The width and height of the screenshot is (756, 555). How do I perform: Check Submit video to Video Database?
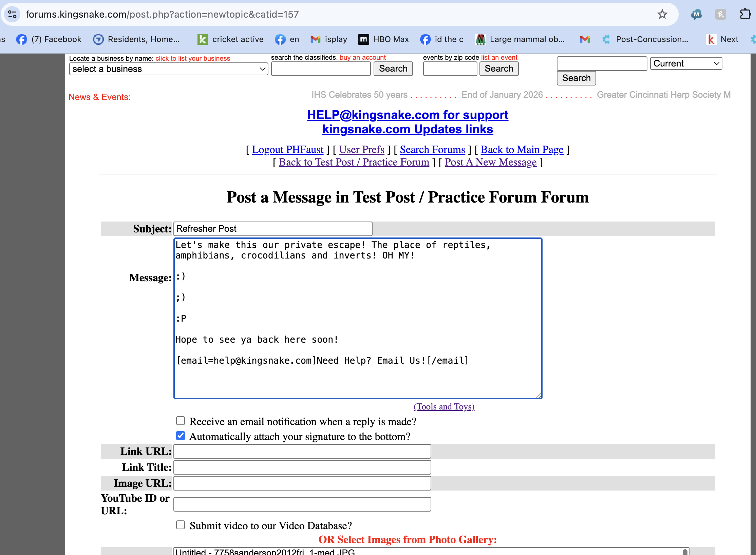click(x=181, y=525)
